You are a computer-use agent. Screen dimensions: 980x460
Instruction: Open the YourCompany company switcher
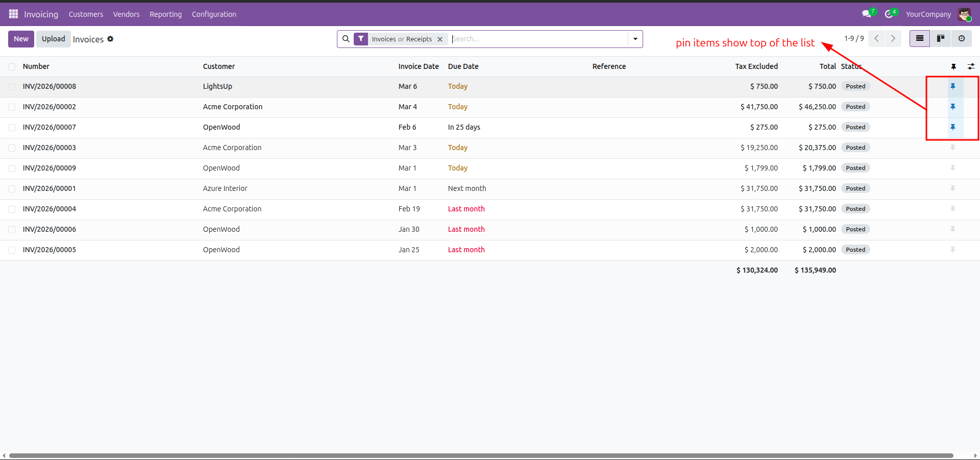pos(928,14)
